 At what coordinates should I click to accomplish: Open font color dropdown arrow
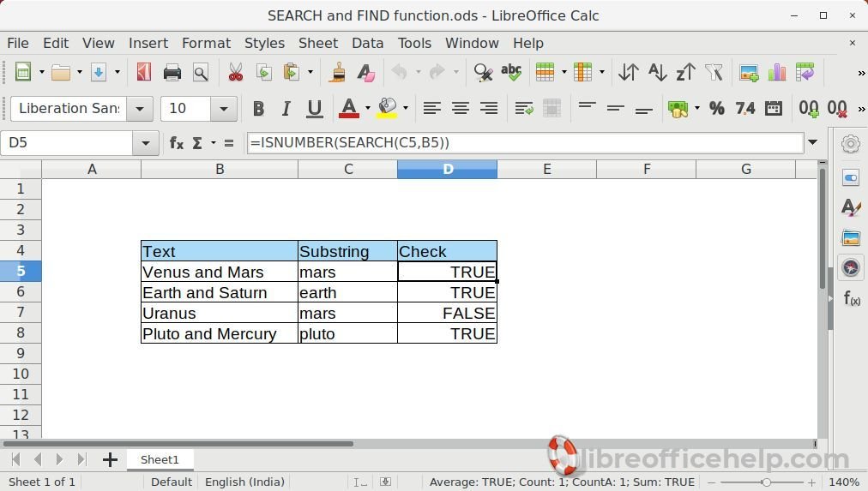368,108
